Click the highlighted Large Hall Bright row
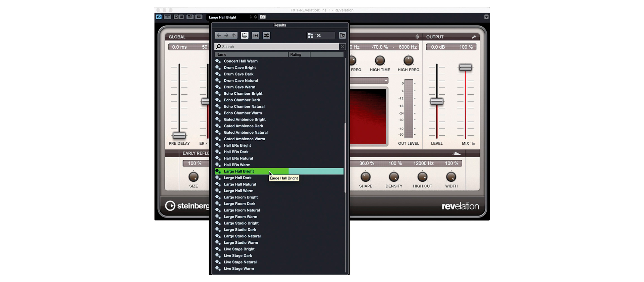Screen dimensions: 644x282 click(x=279, y=171)
